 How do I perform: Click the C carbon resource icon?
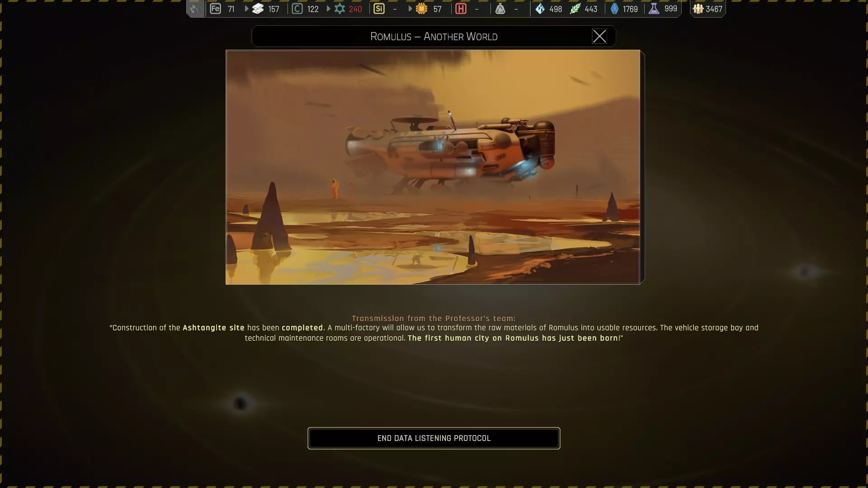tap(297, 9)
